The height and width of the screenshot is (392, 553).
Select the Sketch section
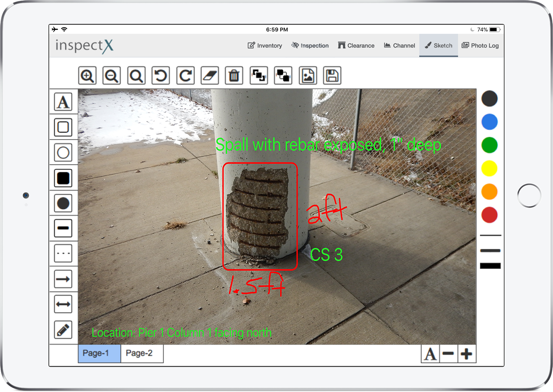point(439,45)
